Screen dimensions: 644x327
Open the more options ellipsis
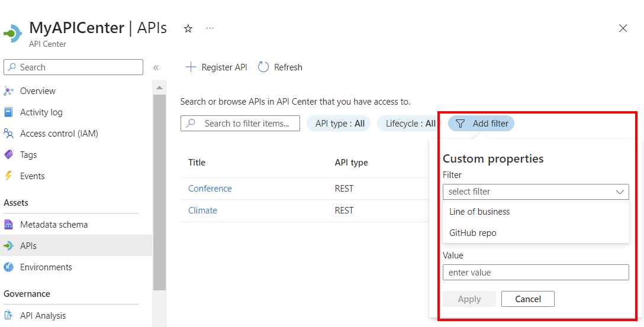[x=210, y=28]
